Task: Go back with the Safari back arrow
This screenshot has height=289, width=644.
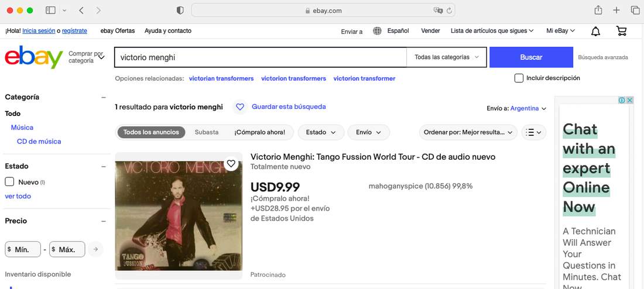Action: click(81, 11)
